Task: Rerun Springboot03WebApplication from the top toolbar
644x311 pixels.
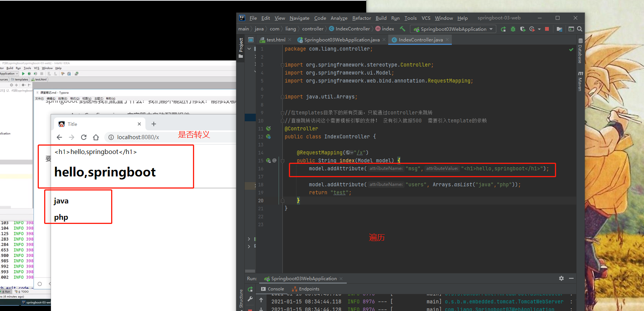Action: point(504,29)
